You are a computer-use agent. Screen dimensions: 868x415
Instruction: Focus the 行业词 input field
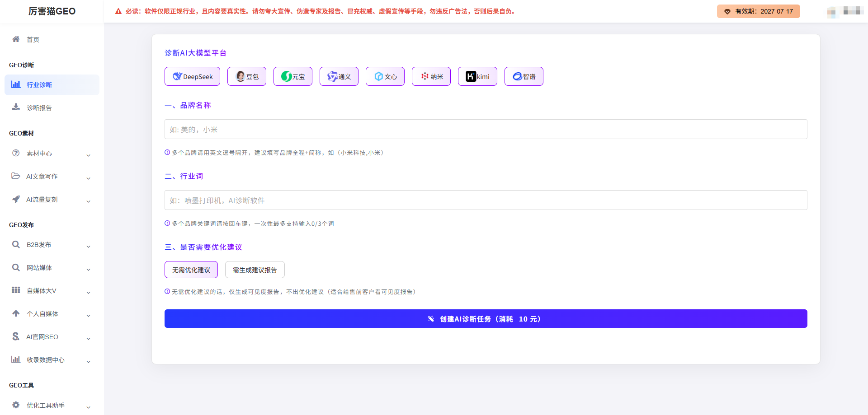pyautogui.click(x=486, y=200)
